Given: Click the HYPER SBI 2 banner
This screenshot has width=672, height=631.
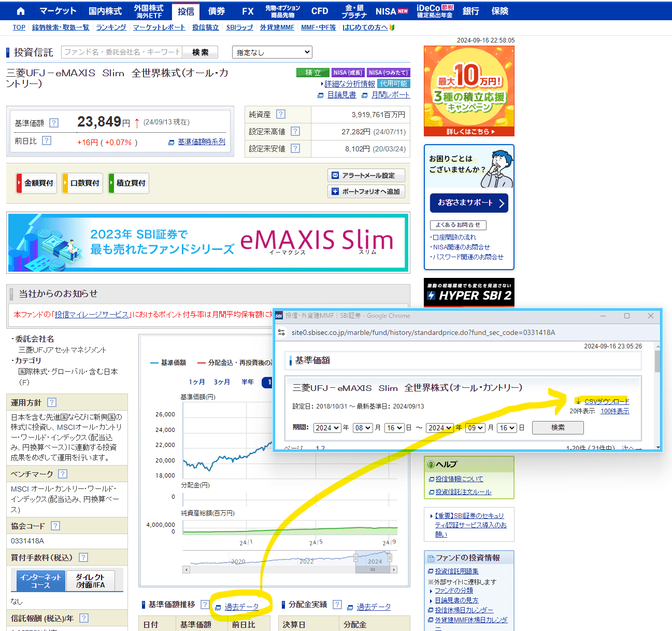Looking at the screenshot, I should click(x=469, y=292).
